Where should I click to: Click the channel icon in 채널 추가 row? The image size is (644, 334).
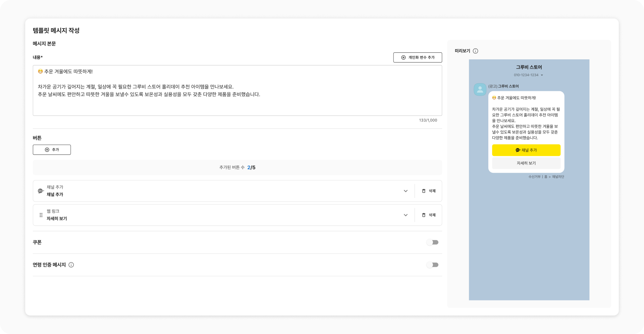pyautogui.click(x=41, y=191)
